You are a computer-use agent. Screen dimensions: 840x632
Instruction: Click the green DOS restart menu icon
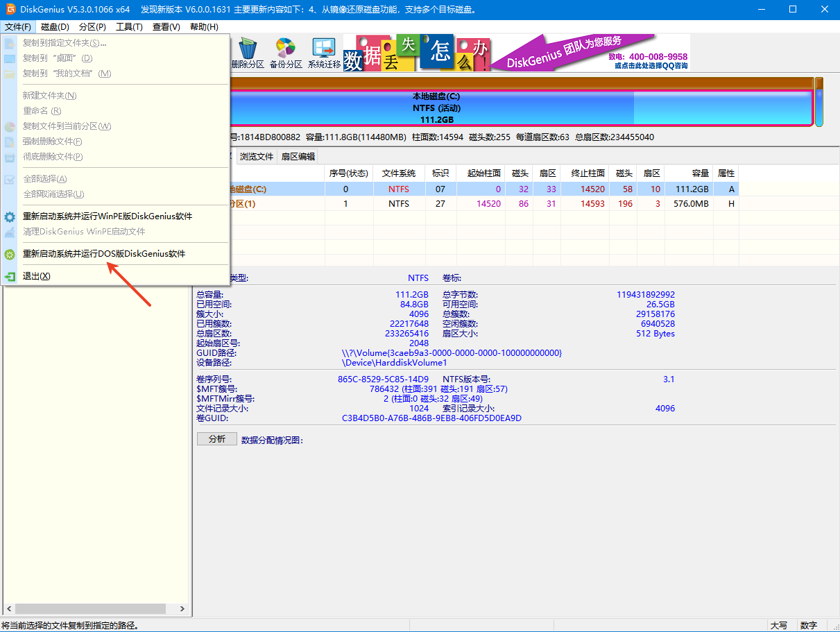(10, 254)
